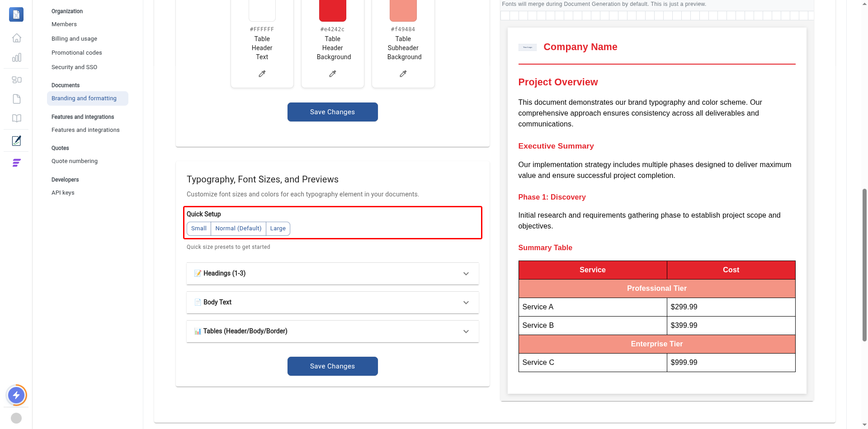Image resolution: width=868 pixels, height=429 pixels.
Task: Save Changes in the Typography section
Action: [x=333, y=366]
